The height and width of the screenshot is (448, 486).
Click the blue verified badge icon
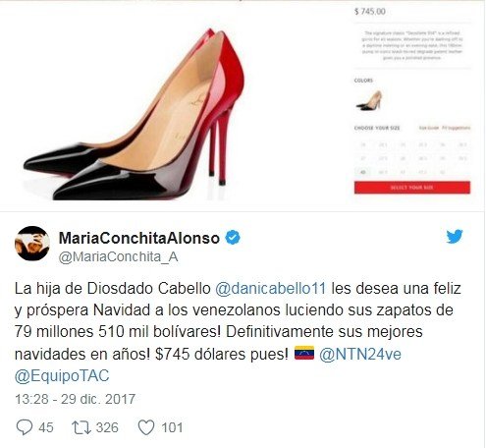click(x=233, y=238)
